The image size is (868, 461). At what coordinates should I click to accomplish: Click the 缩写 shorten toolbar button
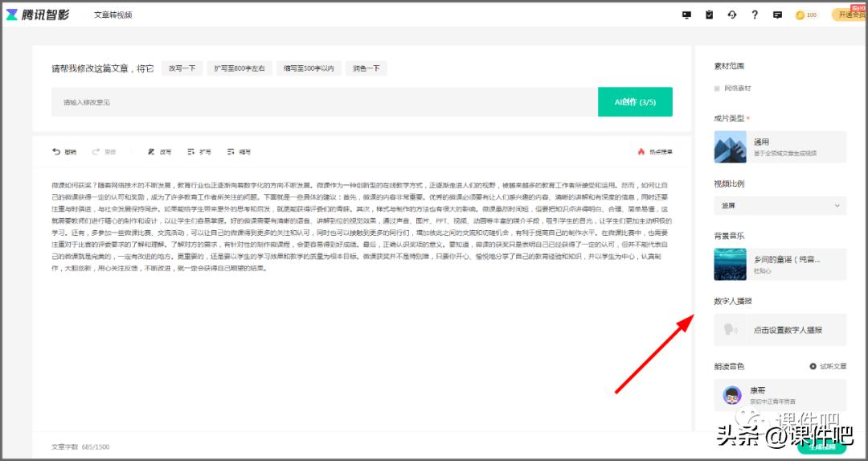(x=240, y=151)
